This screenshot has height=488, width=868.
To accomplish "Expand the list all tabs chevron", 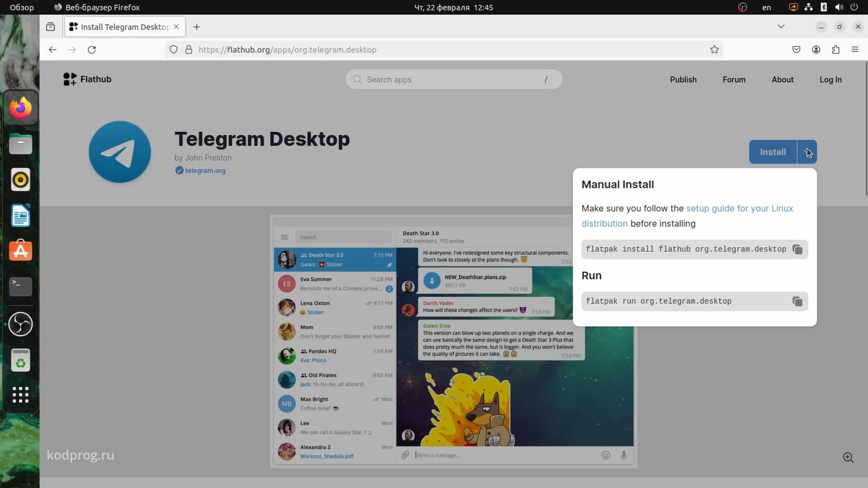I will click(781, 27).
